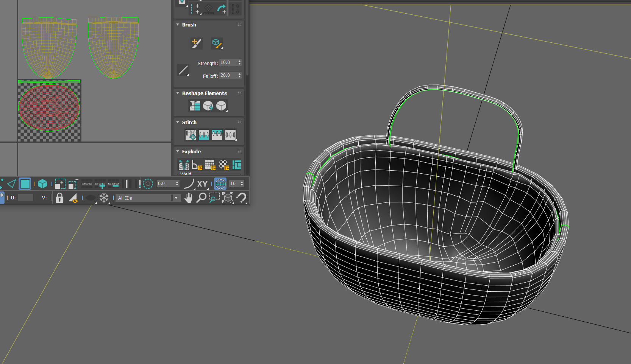Select the Zoom Region tool
This screenshot has width=631, height=364.
[x=214, y=198]
